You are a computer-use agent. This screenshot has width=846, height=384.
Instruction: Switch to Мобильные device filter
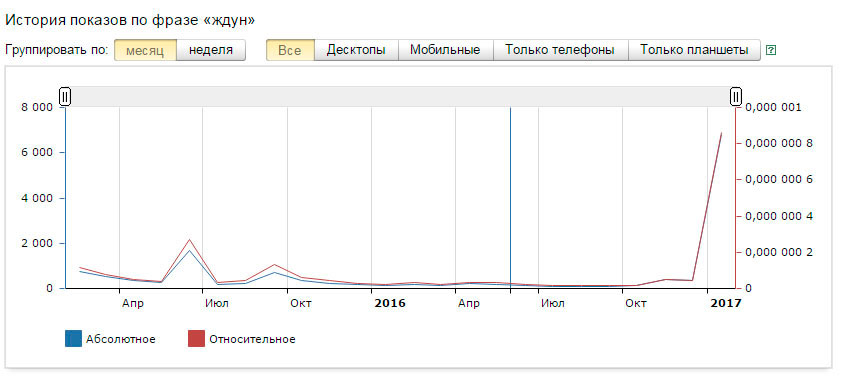445,50
